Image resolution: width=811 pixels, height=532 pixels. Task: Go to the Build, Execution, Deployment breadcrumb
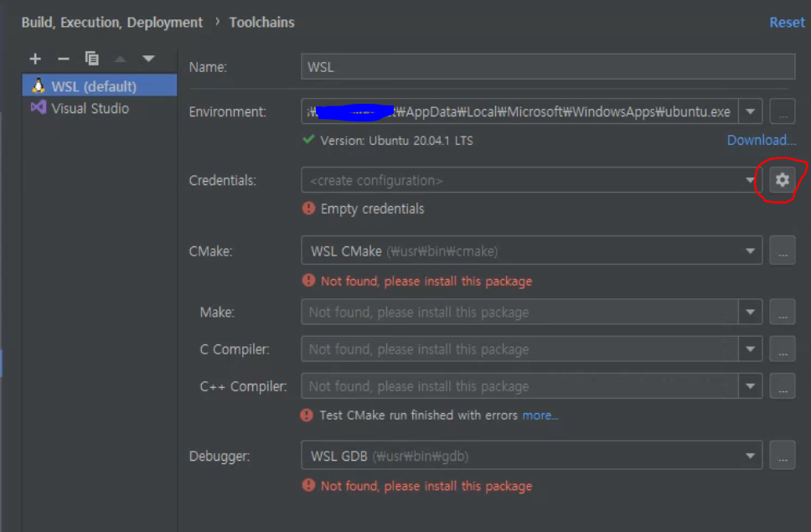click(111, 23)
